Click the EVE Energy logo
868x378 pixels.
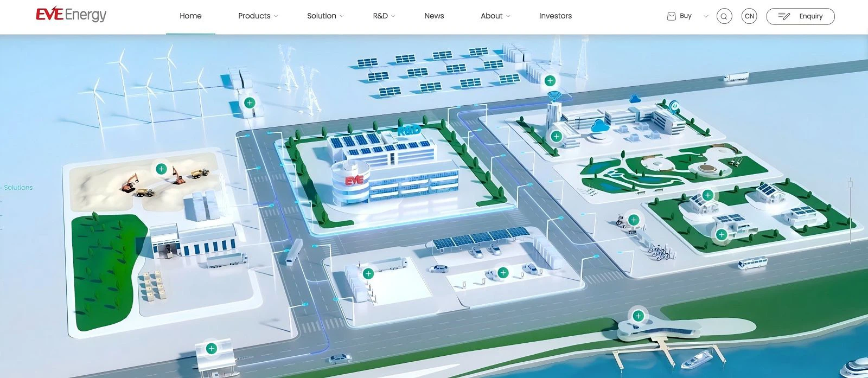(x=71, y=15)
